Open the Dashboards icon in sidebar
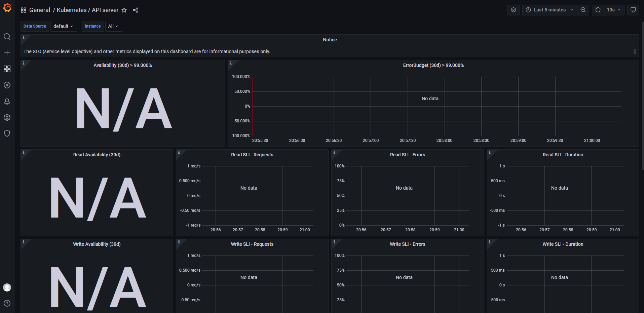Screen dimensions: 644x313 [7, 69]
